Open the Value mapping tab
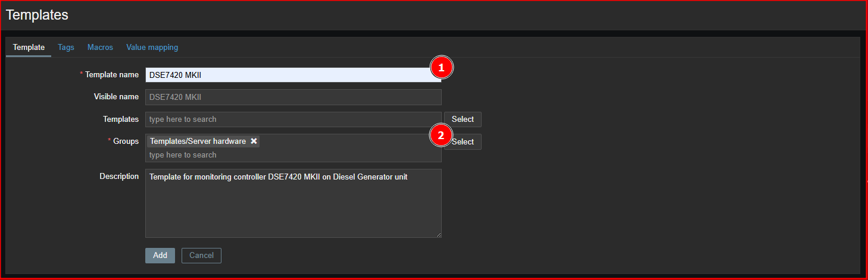This screenshot has height=280, width=868. [152, 48]
